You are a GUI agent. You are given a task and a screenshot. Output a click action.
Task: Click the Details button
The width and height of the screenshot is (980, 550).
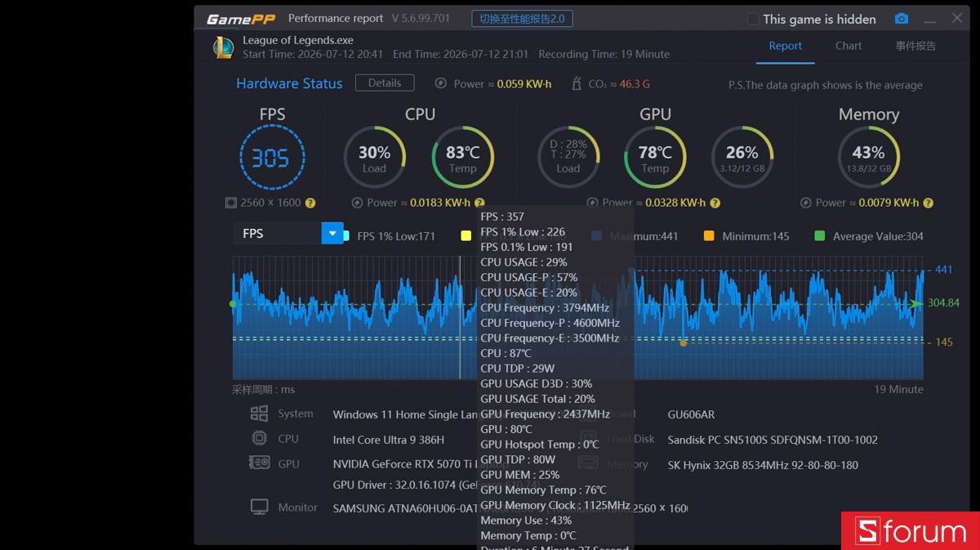(385, 83)
